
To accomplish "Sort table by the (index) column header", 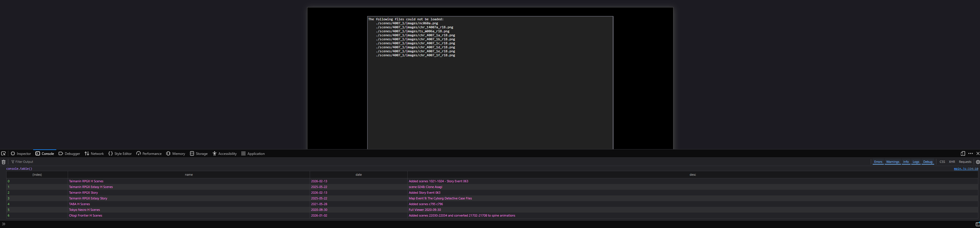I will (x=37, y=175).
